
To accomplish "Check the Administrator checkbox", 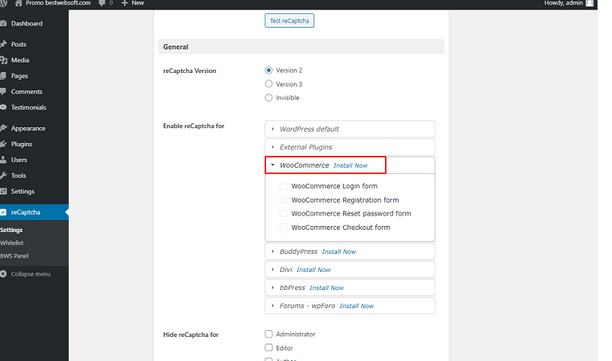I will (269, 334).
